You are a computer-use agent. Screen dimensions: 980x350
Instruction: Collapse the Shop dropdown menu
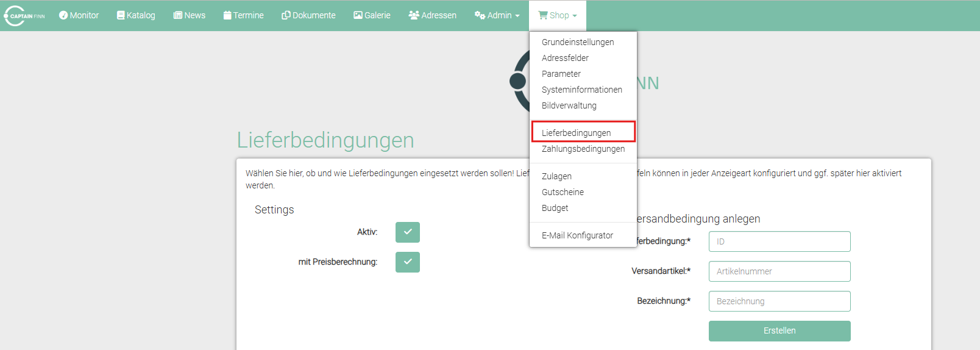point(557,15)
